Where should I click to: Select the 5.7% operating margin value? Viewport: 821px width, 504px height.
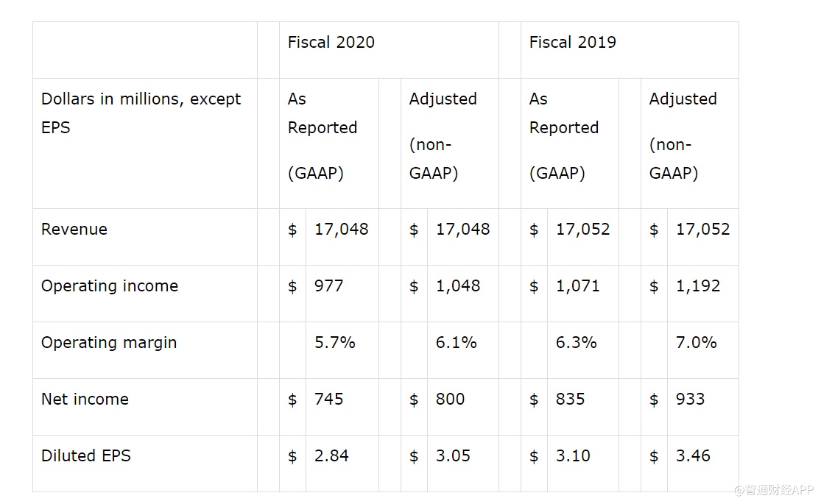click(x=335, y=343)
